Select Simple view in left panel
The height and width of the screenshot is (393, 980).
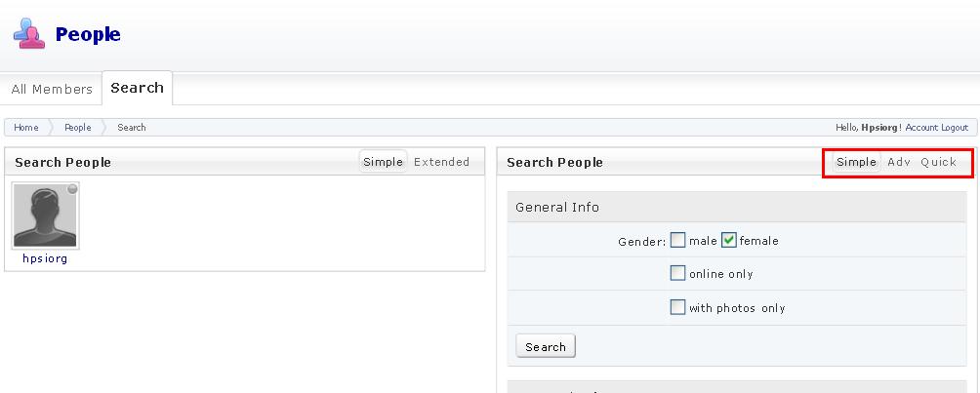pyautogui.click(x=384, y=162)
